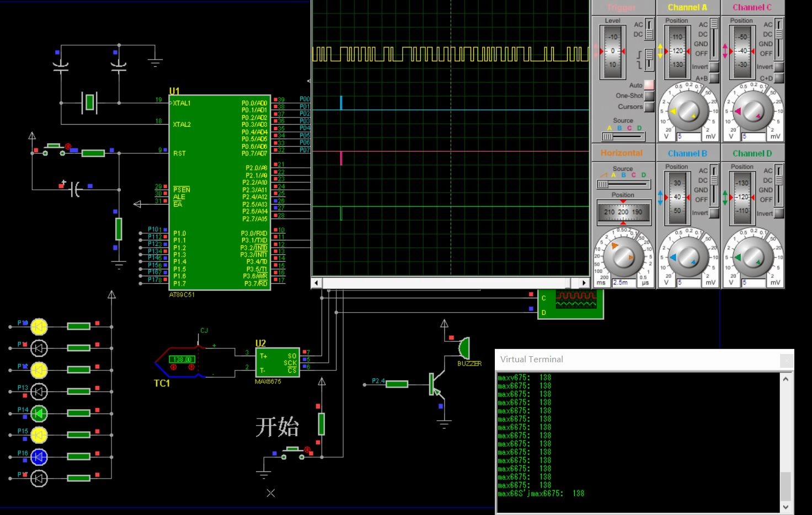Toggle Invert for Channel D
812x515 pixels.
click(x=778, y=213)
